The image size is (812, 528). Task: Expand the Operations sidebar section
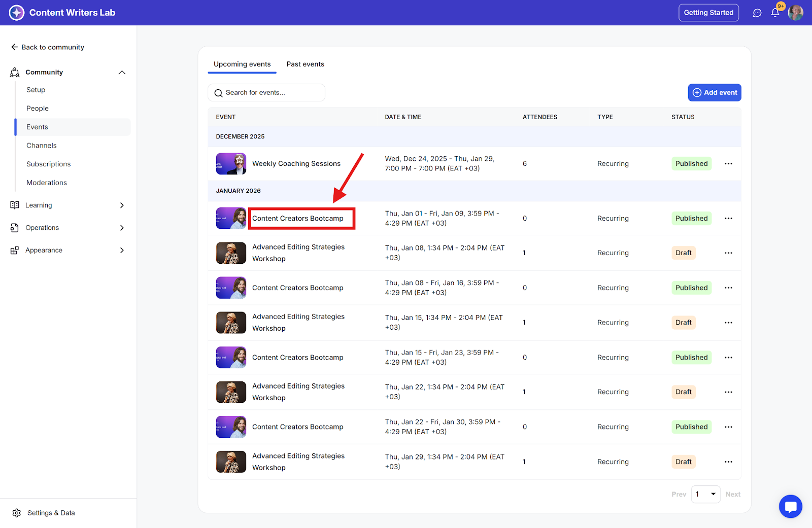point(122,228)
